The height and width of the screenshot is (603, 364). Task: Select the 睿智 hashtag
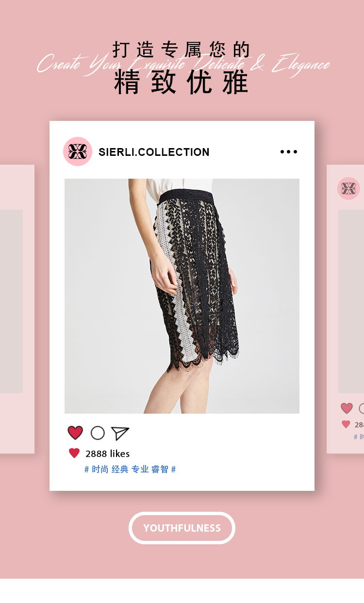[160, 469]
